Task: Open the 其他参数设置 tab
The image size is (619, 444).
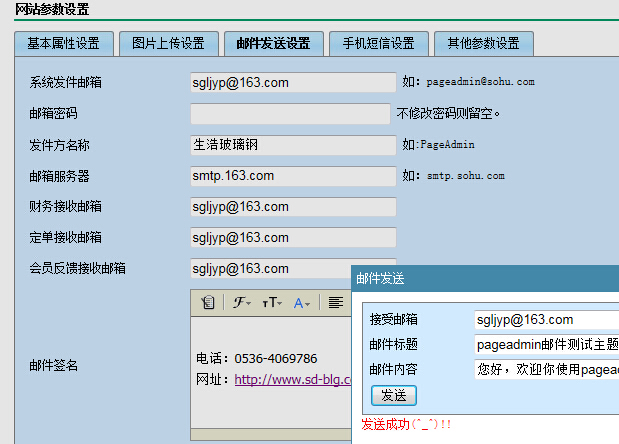Action: click(483, 44)
